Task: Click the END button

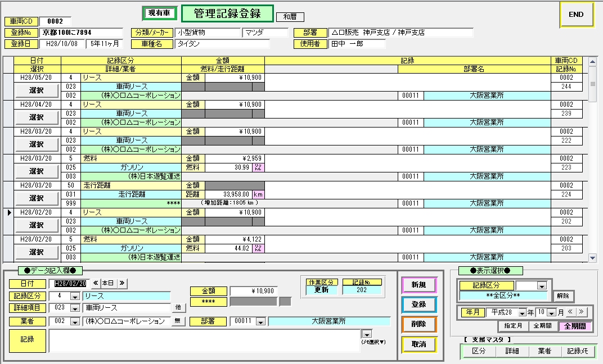Action: (x=576, y=15)
